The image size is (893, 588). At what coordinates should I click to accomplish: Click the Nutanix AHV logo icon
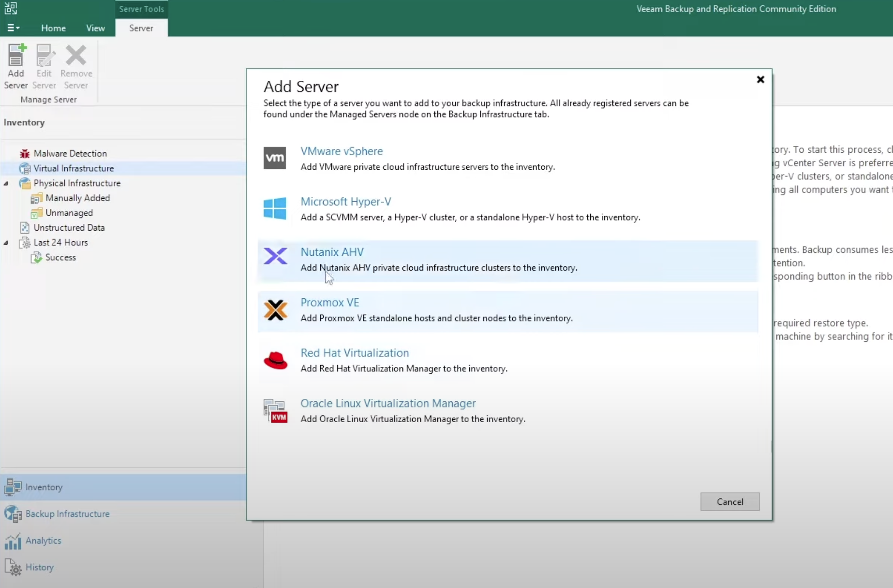(275, 256)
